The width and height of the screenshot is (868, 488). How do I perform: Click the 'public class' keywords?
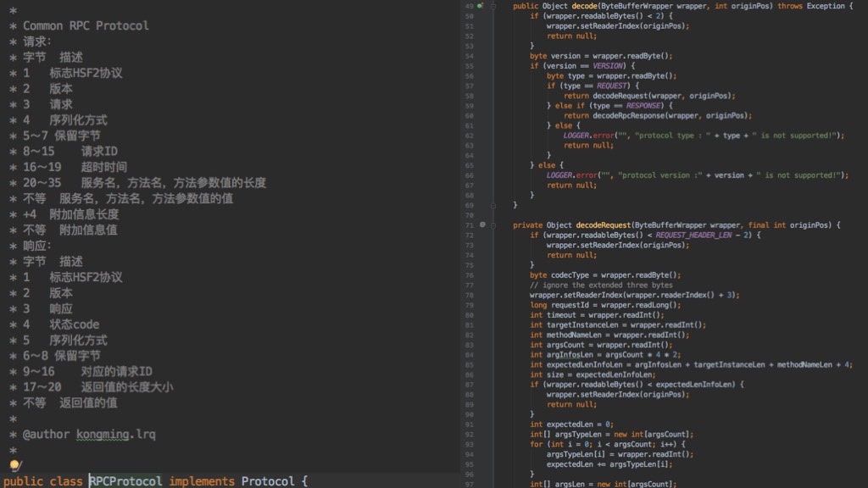(x=43, y=481)
